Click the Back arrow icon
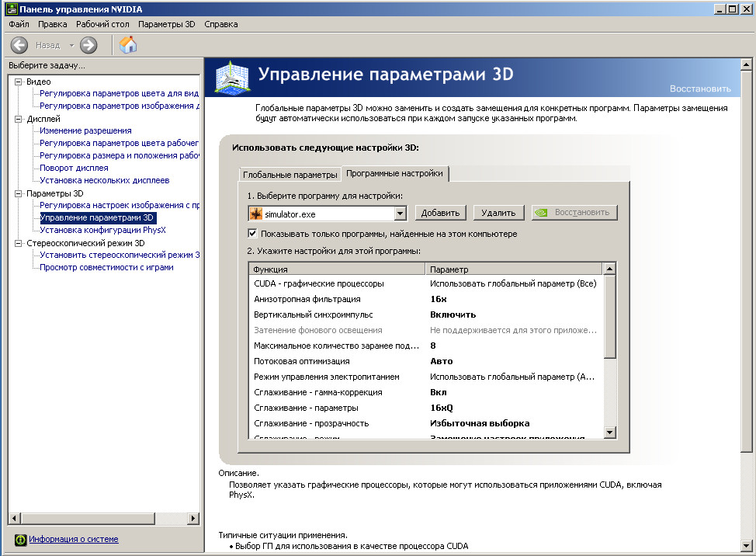The image size is (756, 556). [x=19, y=45]
